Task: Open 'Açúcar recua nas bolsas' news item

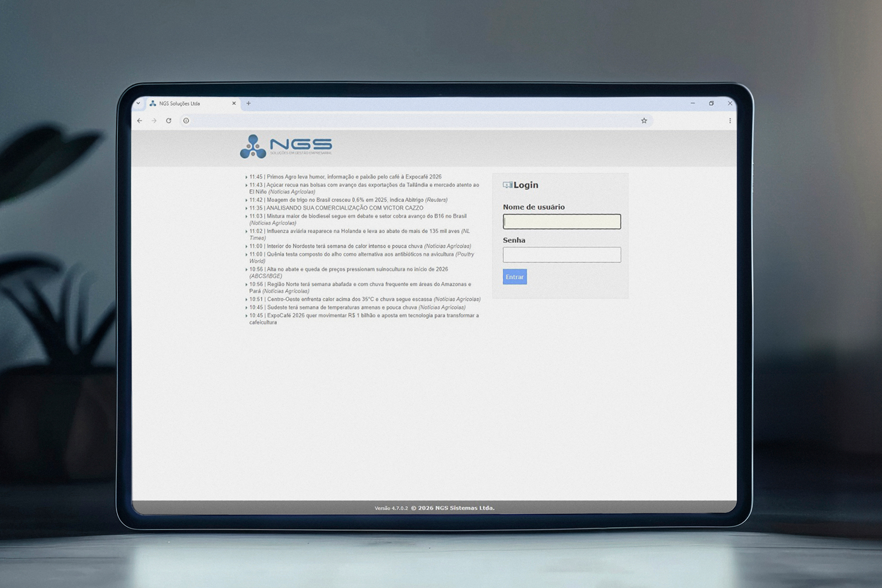Action: (364, 188)
